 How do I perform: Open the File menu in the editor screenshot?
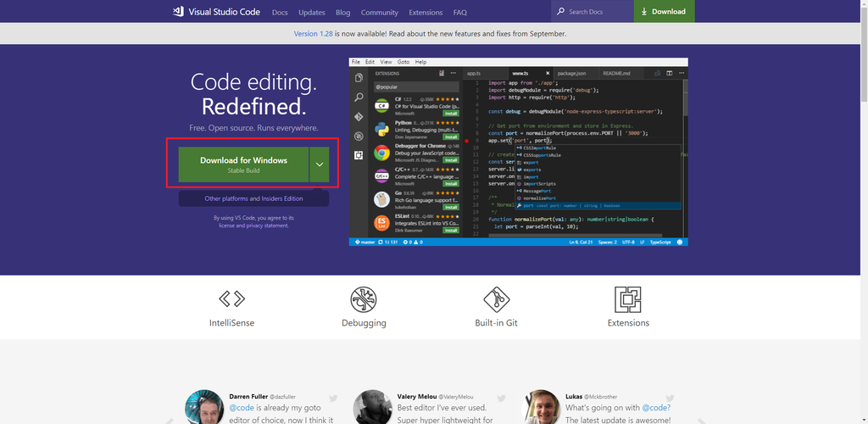click(355, 62)
